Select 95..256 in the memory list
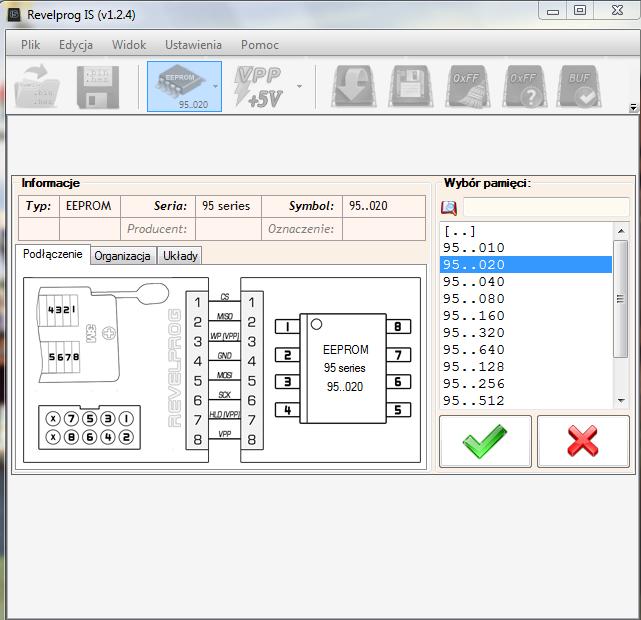Screen dimensions: 641x620 [474, 384]
